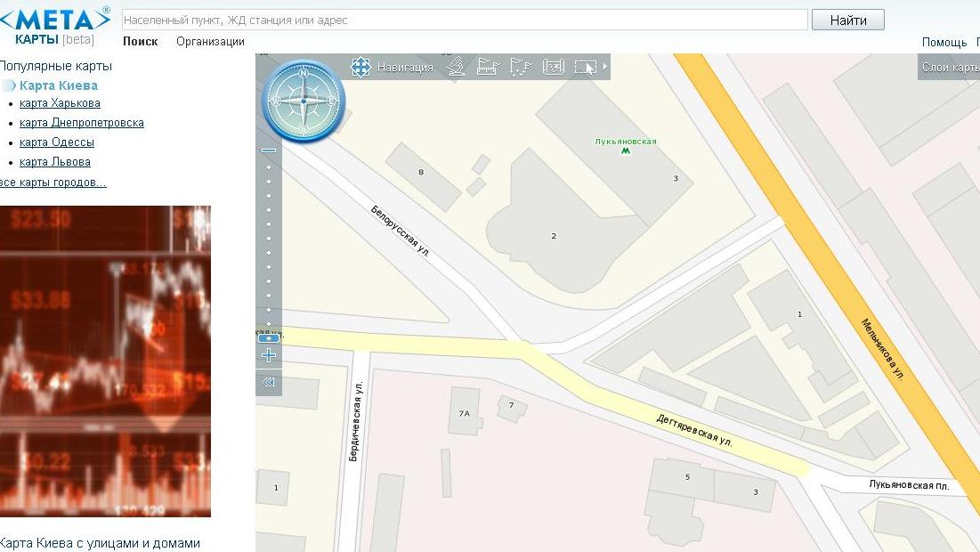Click the compass rose control
980x552 pixels.
pos(304,101)
